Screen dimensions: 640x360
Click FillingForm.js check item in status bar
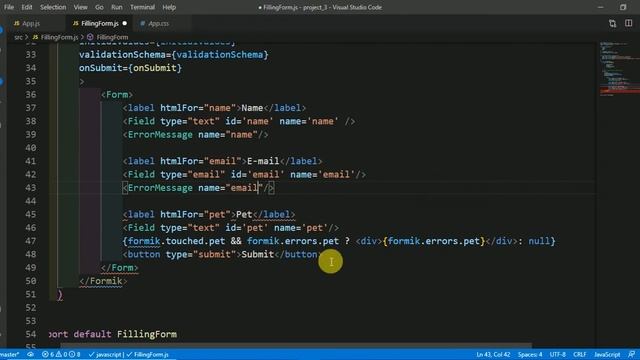147,355
